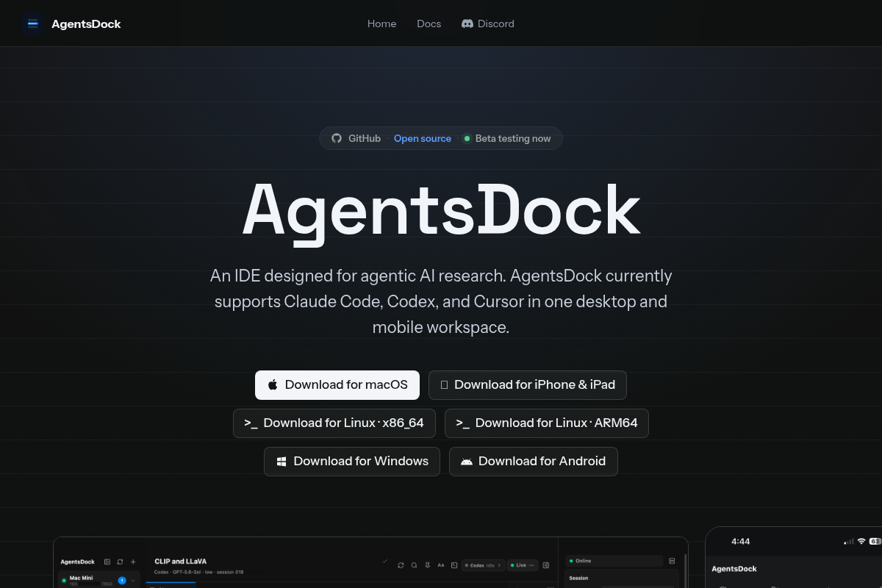Click Download for Android button
The height and width of the screenshot is (588, 882).
[x=534, y=462]
